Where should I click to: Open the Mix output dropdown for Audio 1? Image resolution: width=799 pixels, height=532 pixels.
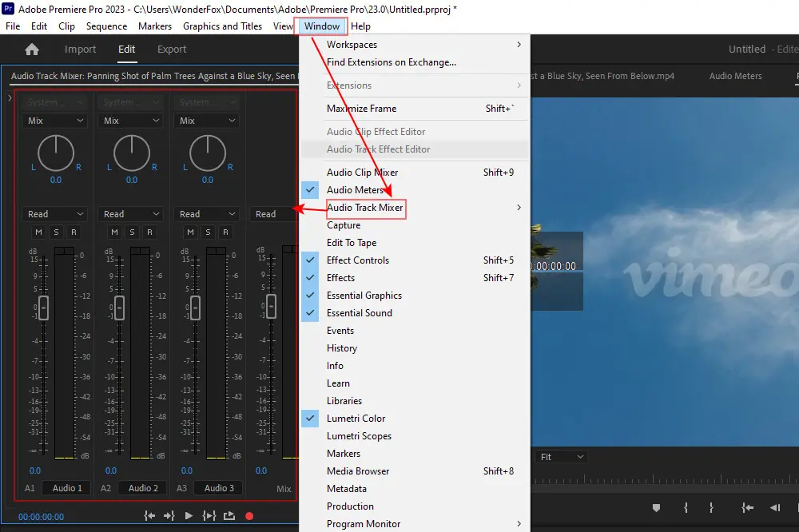(55, 121)
